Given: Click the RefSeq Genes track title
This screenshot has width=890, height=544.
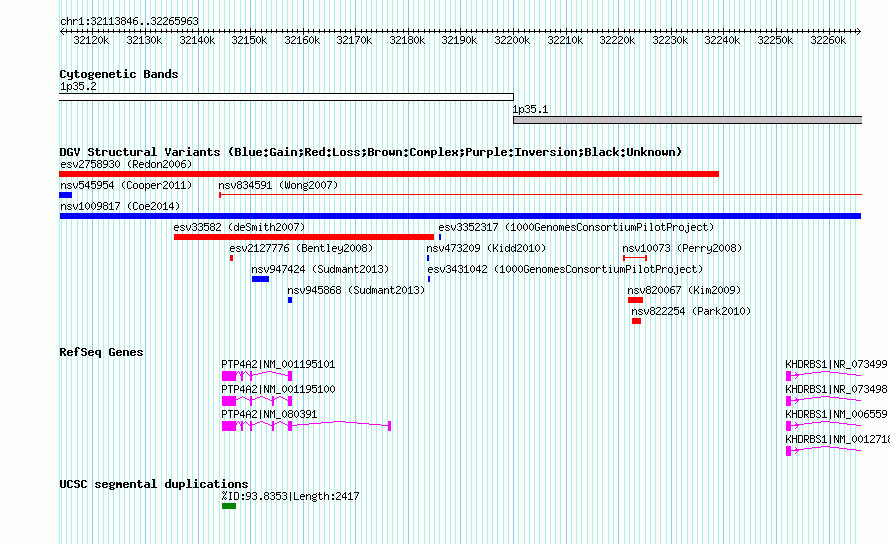Looking at the screenshot, I should (101, 352).
